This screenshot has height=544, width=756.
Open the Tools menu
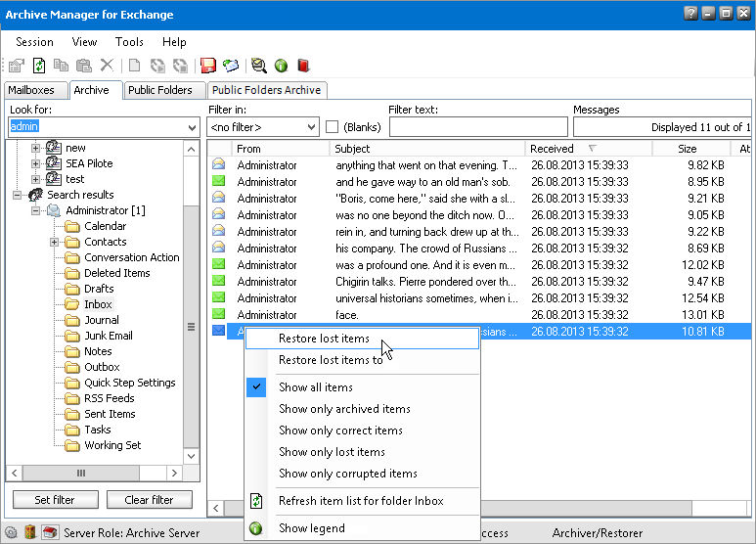click(x=129, y=42)
